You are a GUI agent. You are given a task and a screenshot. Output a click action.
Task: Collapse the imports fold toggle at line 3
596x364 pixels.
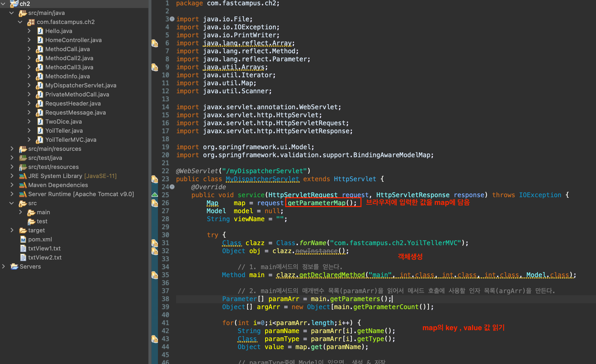172,19
